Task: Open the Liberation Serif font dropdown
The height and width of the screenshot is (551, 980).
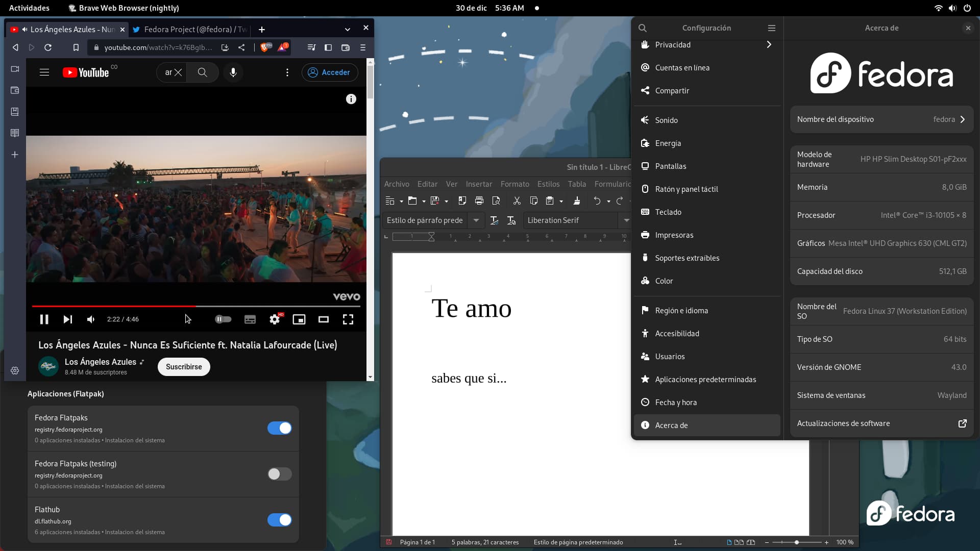Action: [x=626, y=220]
